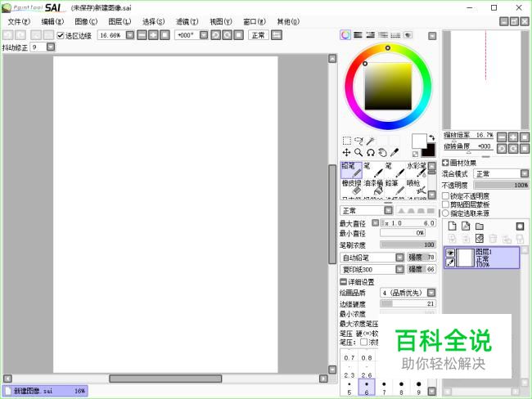The width and height of the screenshot is (532, 399).
Task: Select the lasso selection tool
Action: (x=358, y=141)
